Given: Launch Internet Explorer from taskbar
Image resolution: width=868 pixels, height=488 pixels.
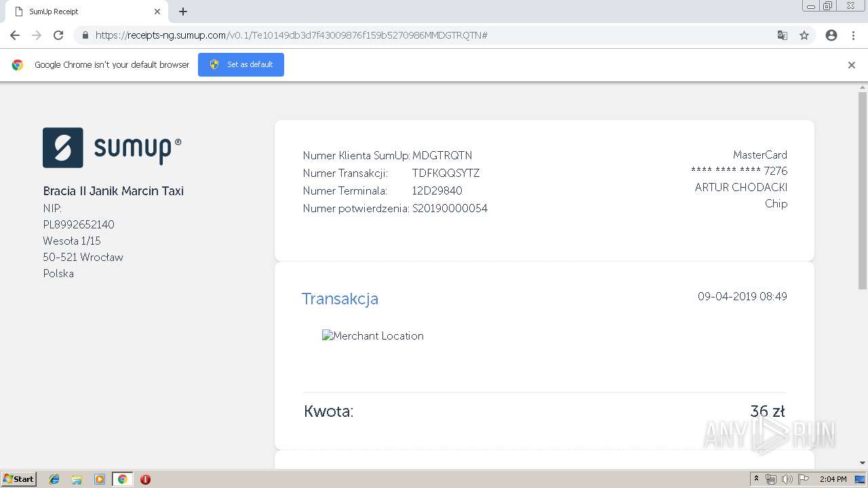Looking at the screenshot, I should click(x=54, y=479).
